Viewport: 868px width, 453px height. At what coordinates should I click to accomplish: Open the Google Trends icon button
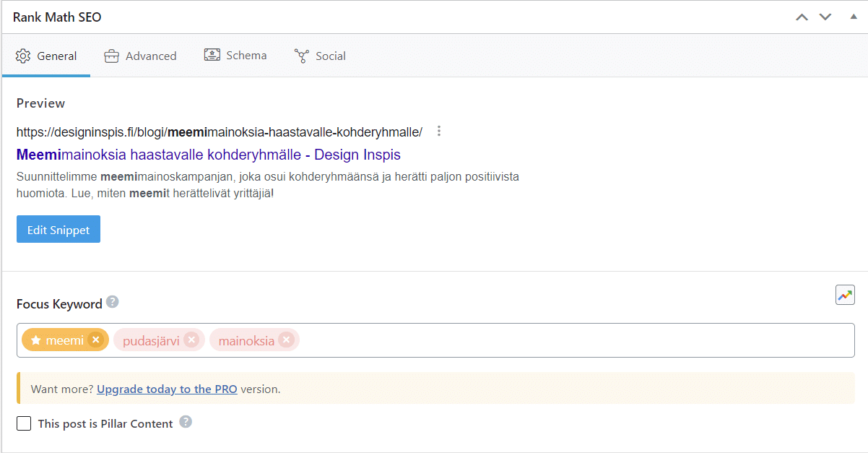pyautogui.click(x=845, y=295)
